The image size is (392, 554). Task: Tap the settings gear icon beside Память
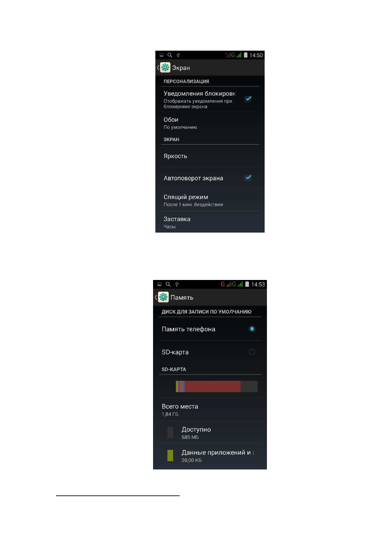coord(163,297)
